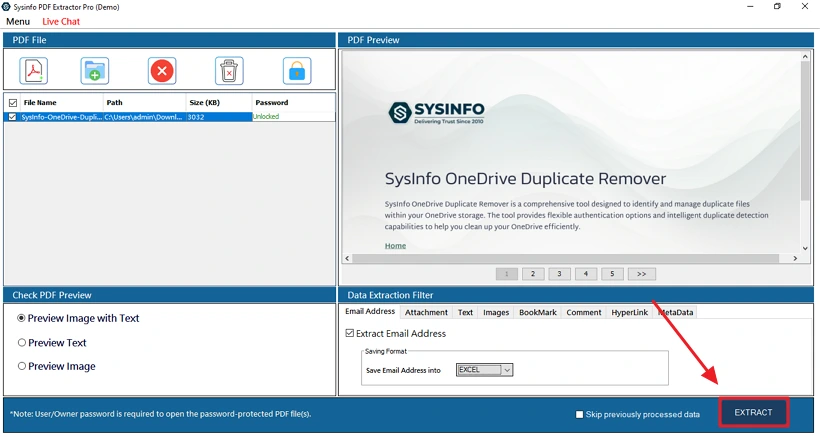Image resolution: width=820 pixels, height=437 pixels.
Task: Toggle Extract Email Address checkbox
Action: pos(350,334)
